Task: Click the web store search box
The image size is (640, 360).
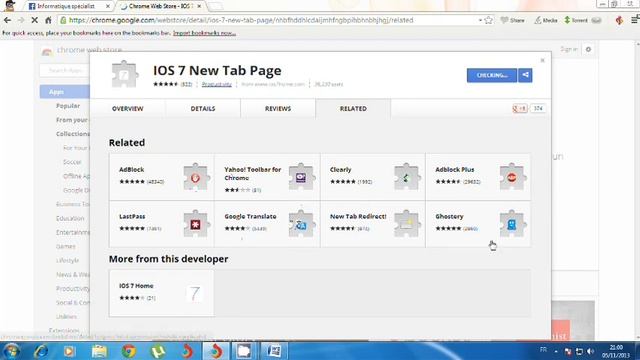Action: click(64, 70)
